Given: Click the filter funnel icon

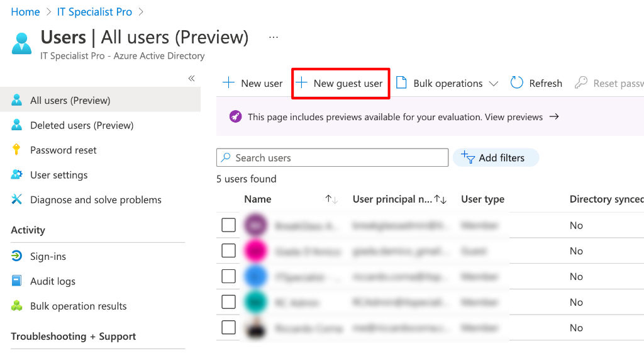Looking at the screenshot, I should (468, 157).
